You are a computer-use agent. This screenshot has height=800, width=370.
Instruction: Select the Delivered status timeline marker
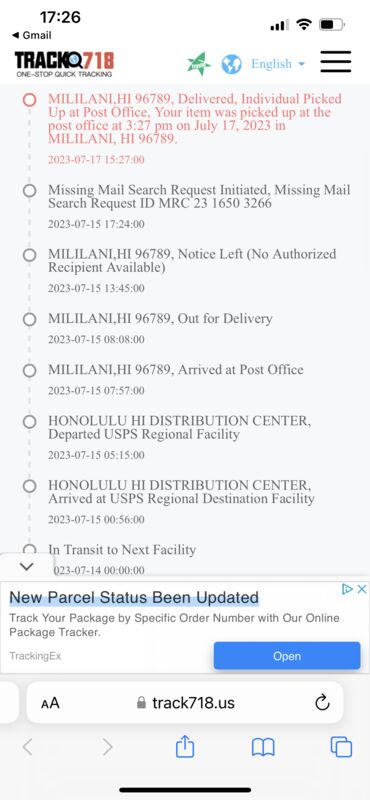[30, 99]
